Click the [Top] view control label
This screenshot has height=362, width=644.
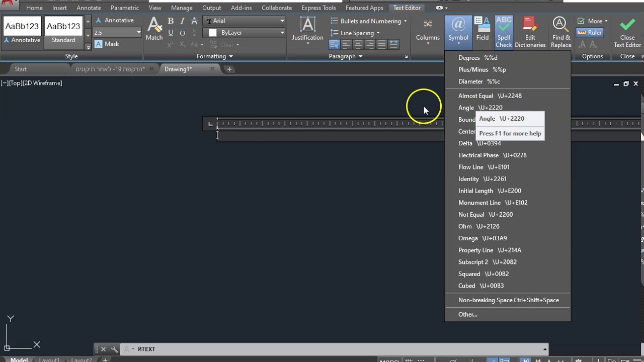16,83
